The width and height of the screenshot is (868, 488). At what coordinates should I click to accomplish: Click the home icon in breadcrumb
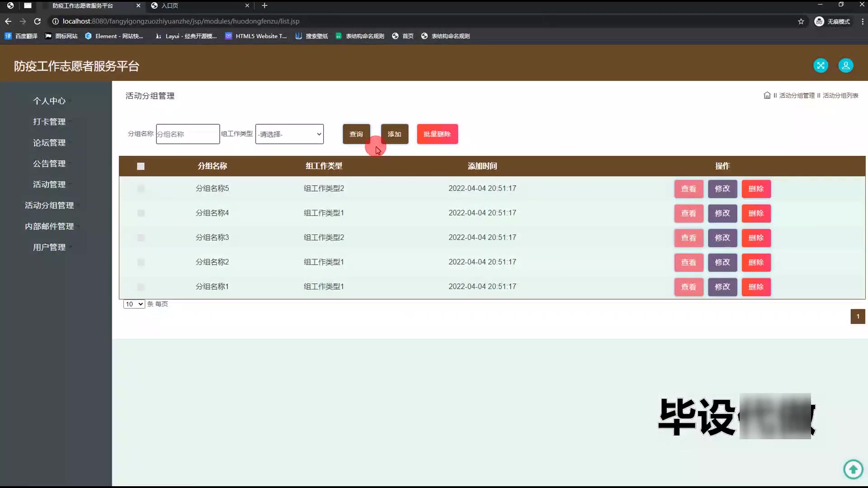coord(767,95)
